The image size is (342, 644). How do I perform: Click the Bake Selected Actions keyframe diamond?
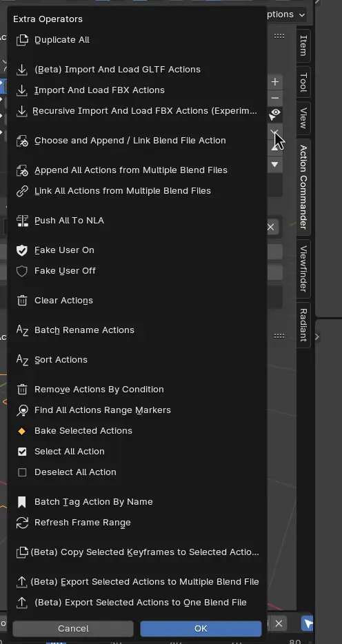[x=22, y=431]
